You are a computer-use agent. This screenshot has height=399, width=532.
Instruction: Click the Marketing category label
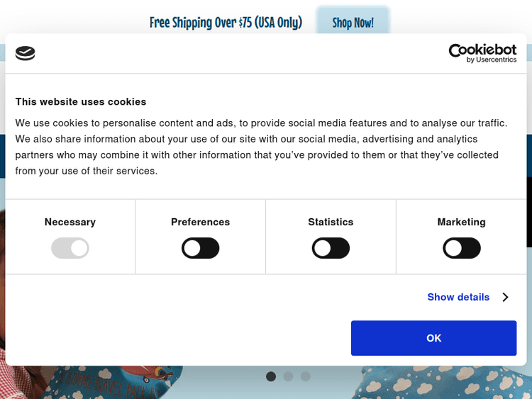click(x=462, y=222)
